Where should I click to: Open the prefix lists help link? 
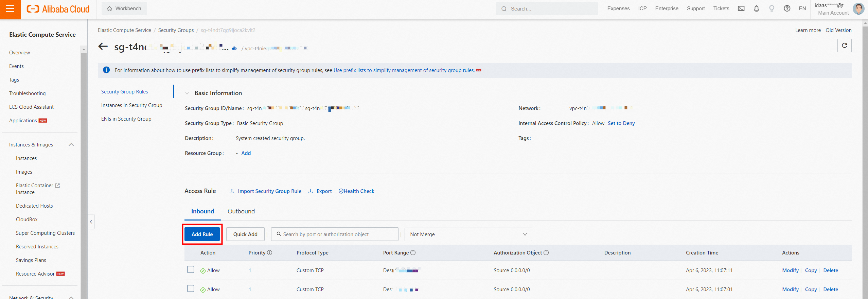coord(404,70)
